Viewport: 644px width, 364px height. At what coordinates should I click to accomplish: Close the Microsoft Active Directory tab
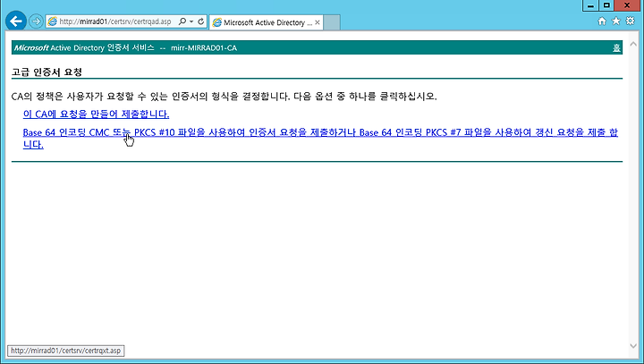[x=317, y=22]
